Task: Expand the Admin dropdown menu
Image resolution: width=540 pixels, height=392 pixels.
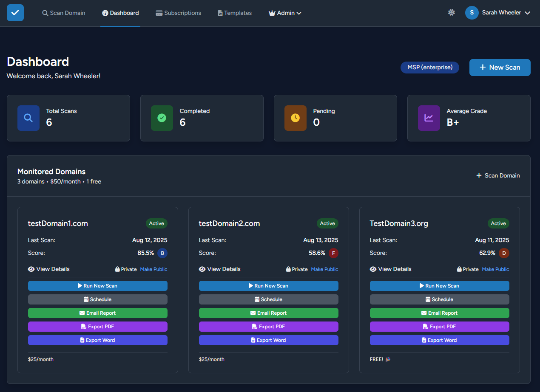Action: pyautogui.click(x=285, y=13)
